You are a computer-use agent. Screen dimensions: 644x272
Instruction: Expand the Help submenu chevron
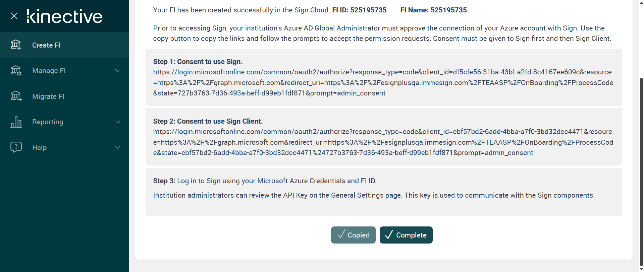click(118, 147)
